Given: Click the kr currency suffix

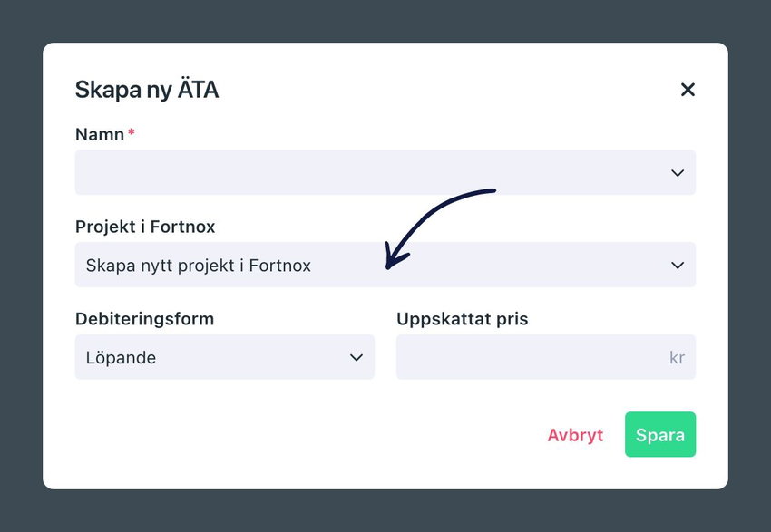Looking at the screenshot, I should [x=677, y=358].
